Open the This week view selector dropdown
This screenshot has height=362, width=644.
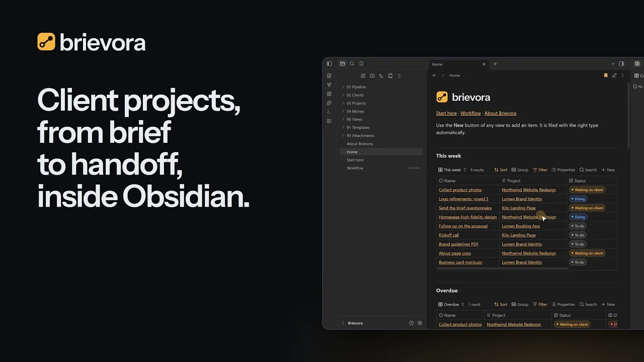pos(452,170)
